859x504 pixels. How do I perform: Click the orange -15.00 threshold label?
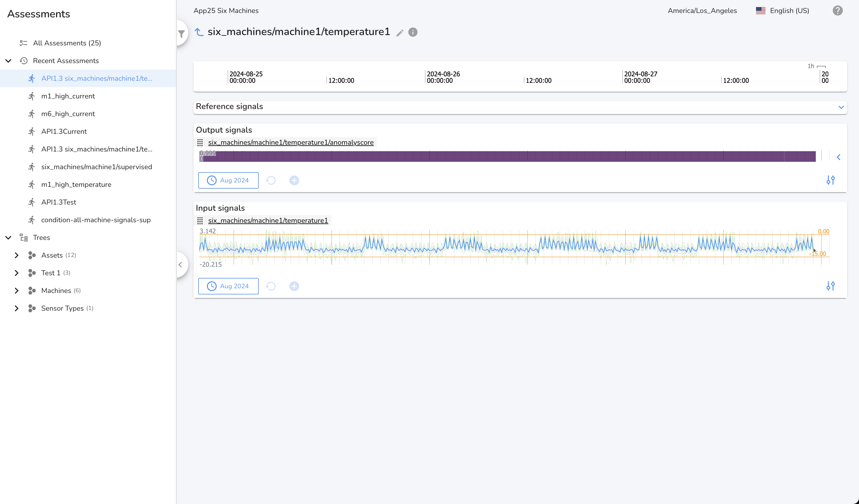pos(817,254)
